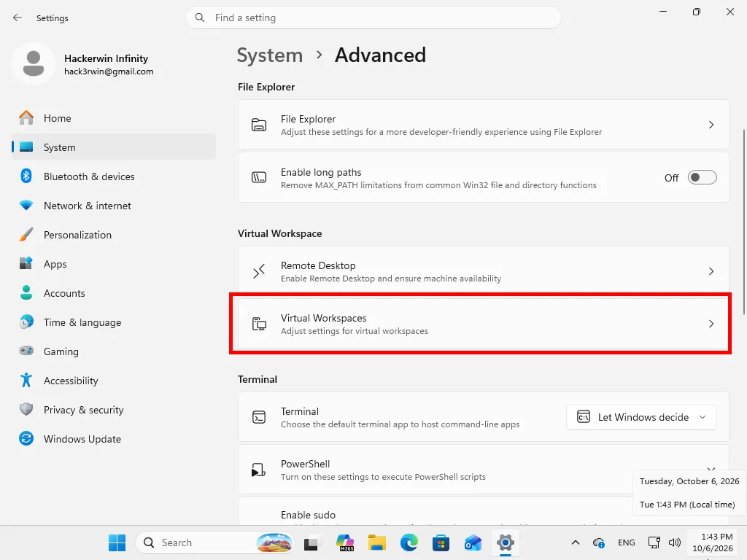This screenshot has height=560, width=747.
Task: Open the M365 Copilot taskbar icon
Action: (x=345, y=542)
